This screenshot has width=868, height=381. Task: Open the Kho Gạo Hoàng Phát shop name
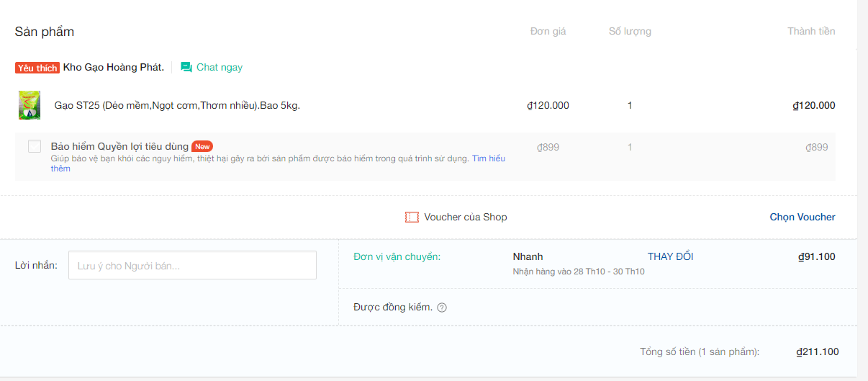(x=114, y=67)
